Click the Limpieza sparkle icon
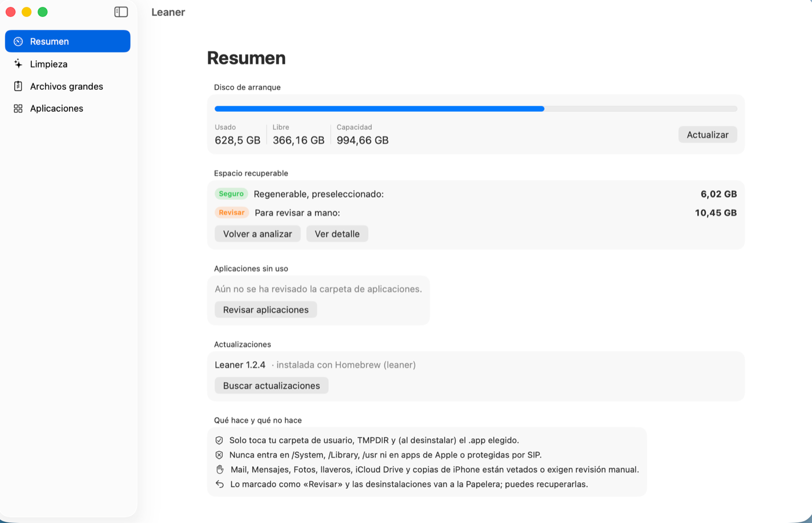812x523 pixels. tap(18, 64)
